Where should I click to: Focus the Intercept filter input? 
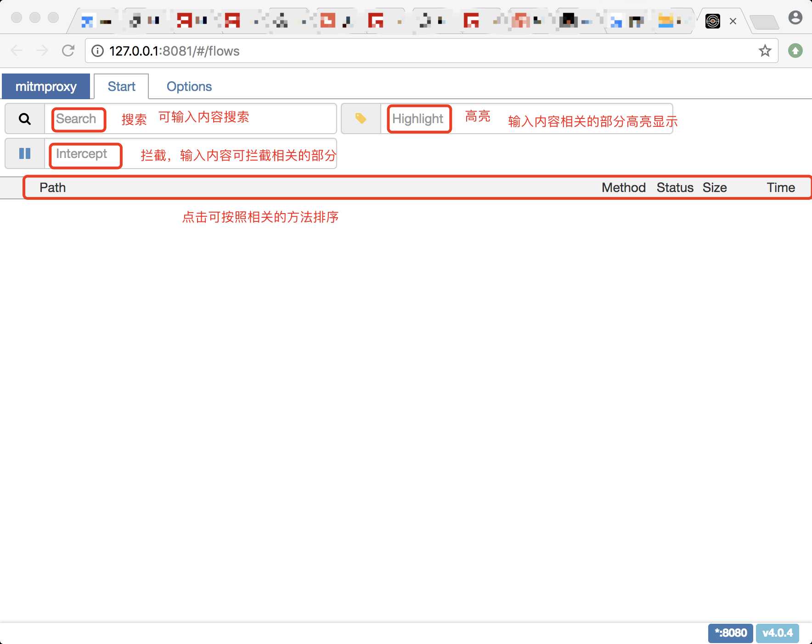pos(190,153)
